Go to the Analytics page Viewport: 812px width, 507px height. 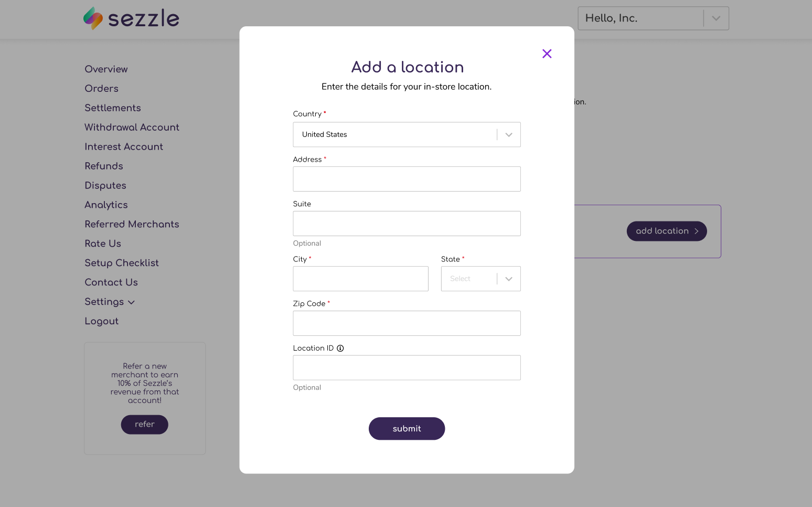point(106,205)
